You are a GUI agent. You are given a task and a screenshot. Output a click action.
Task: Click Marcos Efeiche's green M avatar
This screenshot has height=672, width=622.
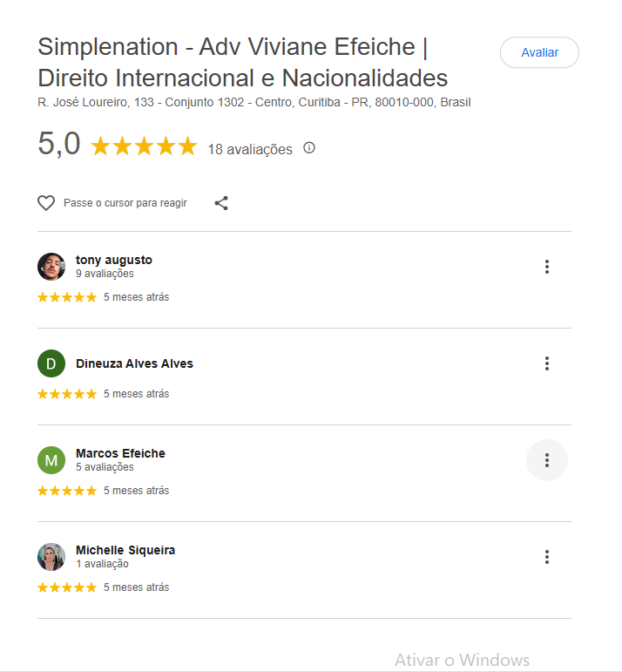tap(51, 460)
